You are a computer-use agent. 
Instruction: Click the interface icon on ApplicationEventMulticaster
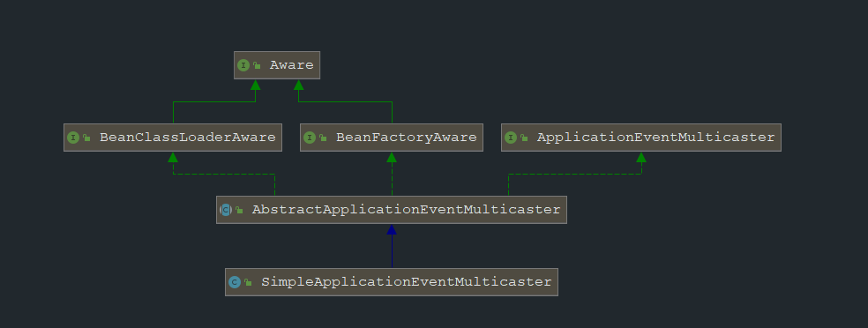(511, 138)
